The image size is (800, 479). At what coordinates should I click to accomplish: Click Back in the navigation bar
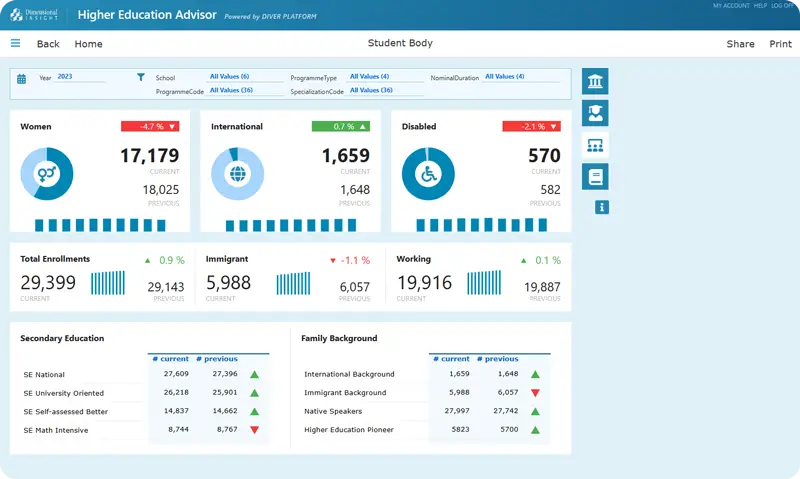pyautogui.click(x=48, y=44)
